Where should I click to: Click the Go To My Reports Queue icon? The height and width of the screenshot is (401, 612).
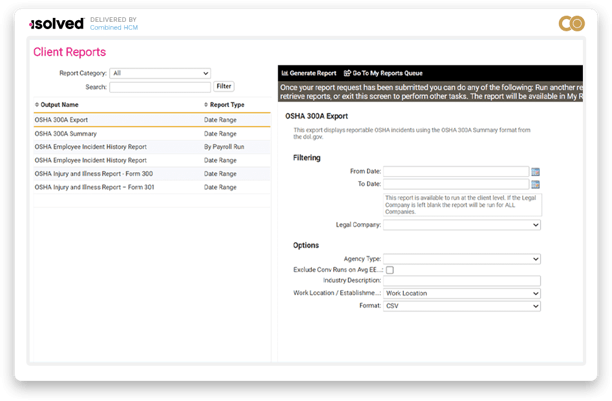coord(347,73)
